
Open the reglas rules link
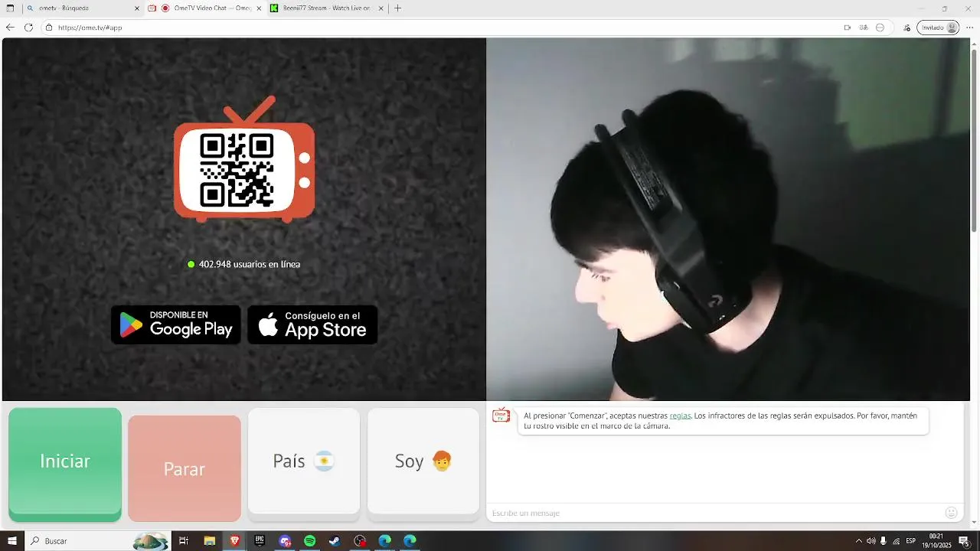680,416
